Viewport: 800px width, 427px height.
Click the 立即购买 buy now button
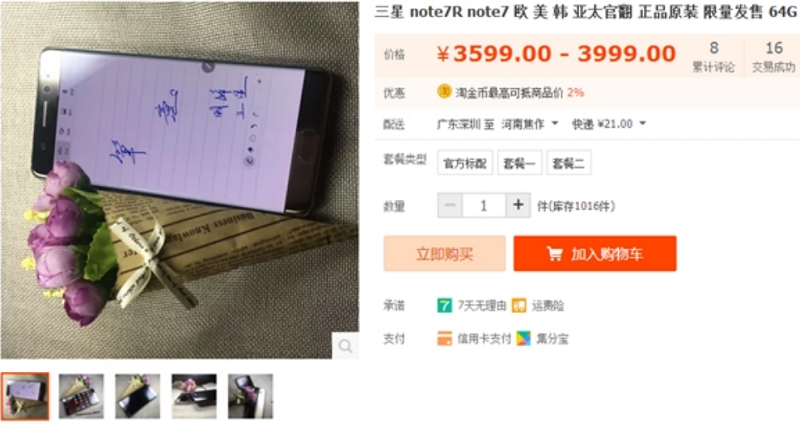(x=444, y=254)
